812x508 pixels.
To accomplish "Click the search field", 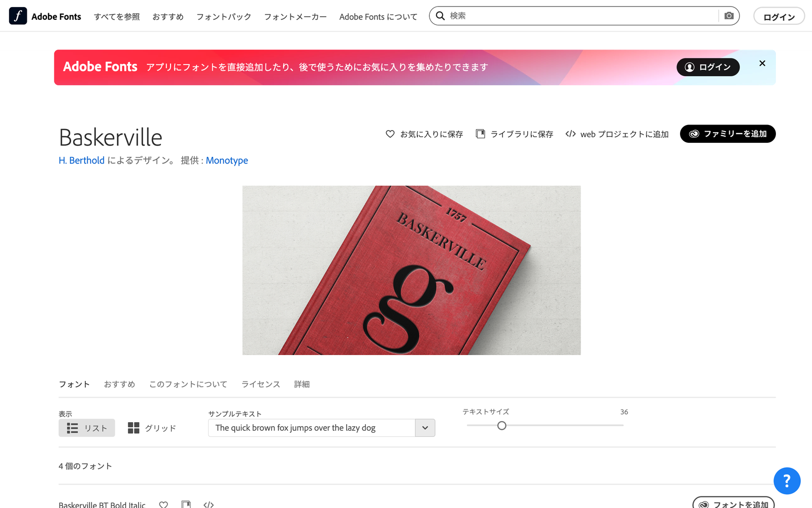I will 584,16.
